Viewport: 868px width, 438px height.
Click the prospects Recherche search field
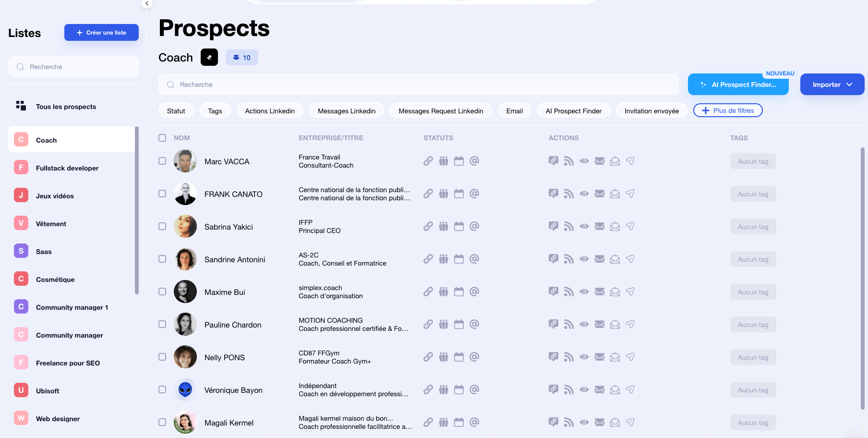pos(418,85)
